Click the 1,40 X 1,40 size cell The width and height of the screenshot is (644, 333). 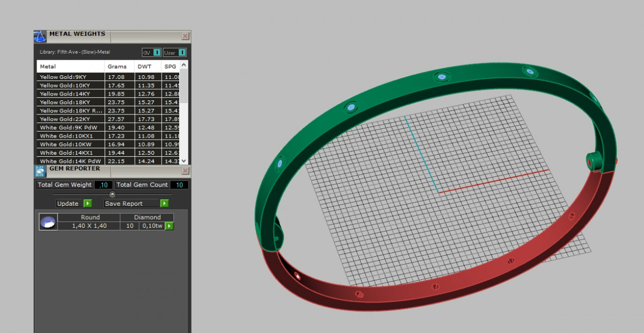(x=89, y=226)
